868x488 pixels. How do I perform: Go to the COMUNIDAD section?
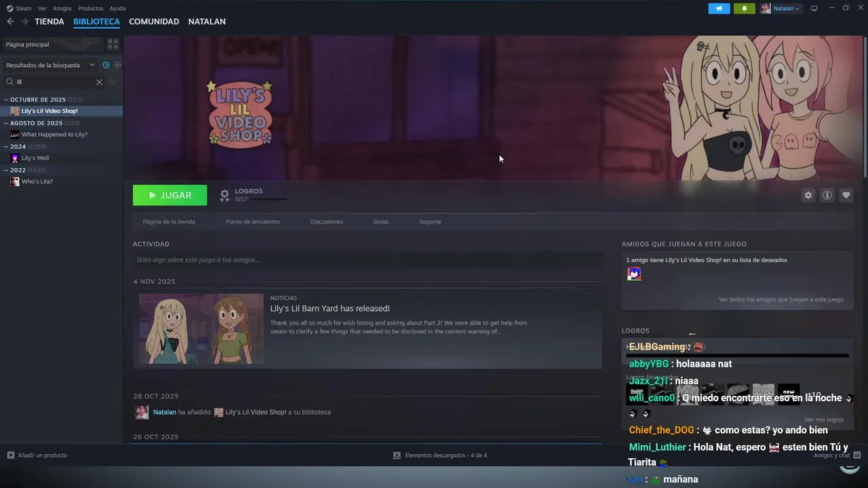pos(154,22)
